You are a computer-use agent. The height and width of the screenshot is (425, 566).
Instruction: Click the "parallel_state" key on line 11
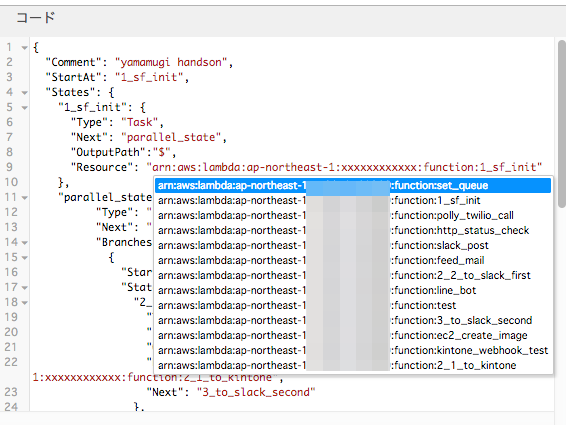[105, 198]
